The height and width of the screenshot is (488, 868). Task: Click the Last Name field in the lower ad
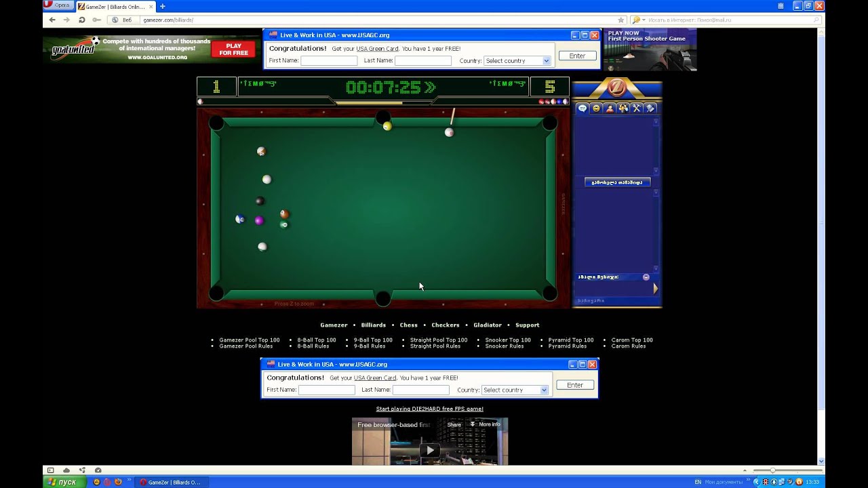(421, 390)
